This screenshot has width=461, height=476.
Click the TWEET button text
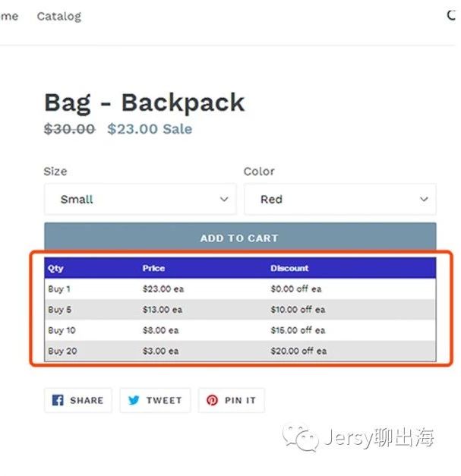tap(164, 400)
